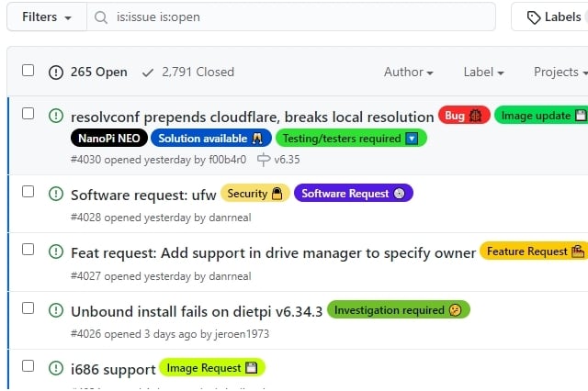
Task: Open danrneal author link on issue #4027
Action: click(x=230, y=276)
